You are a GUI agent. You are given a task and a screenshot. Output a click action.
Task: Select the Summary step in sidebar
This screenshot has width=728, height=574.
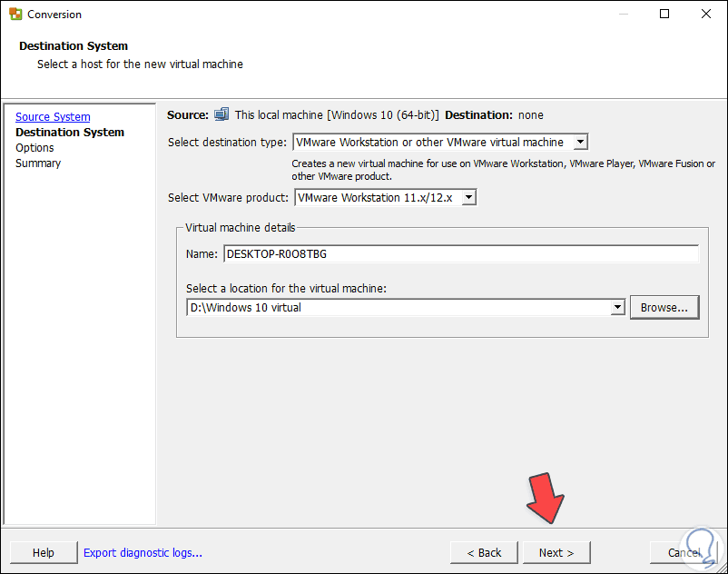click(x=38, y=163)
